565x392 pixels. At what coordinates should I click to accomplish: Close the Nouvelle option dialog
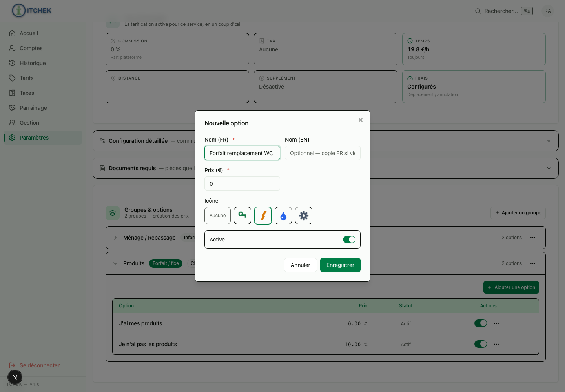(x=361, y=120)
